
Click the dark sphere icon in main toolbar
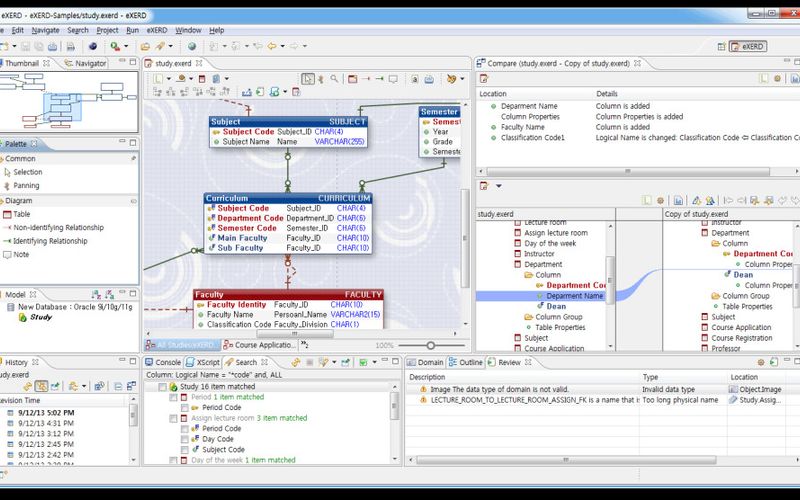click(x=93, y=46)
